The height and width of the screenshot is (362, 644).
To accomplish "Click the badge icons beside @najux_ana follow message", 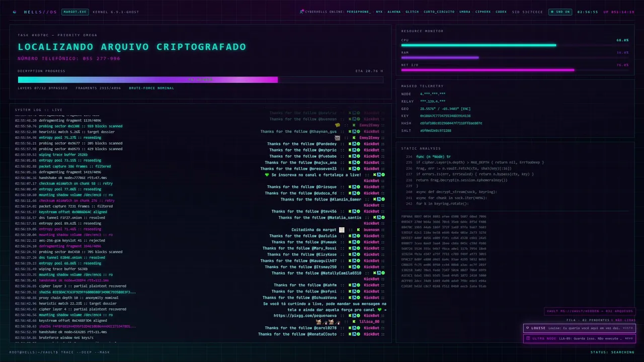I will [354, 162].
